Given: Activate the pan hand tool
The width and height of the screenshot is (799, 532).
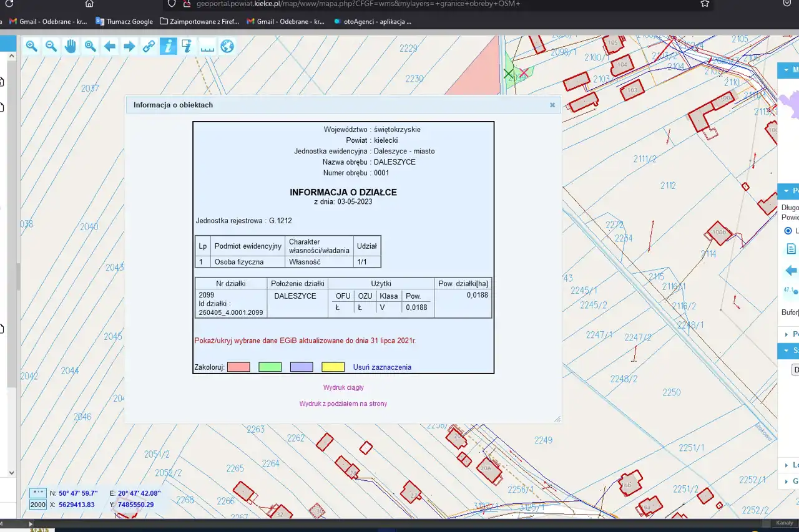Looking at the screenshot, I should point(71,46).
